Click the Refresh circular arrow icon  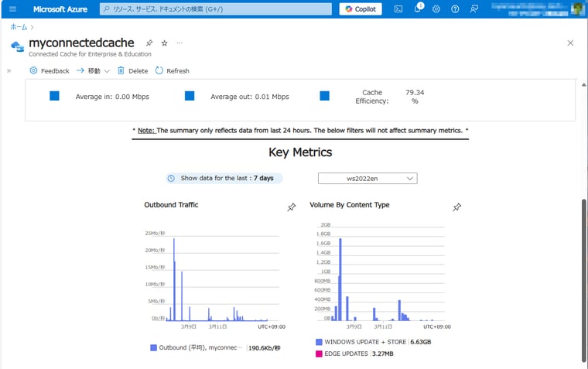click(159, 70)
